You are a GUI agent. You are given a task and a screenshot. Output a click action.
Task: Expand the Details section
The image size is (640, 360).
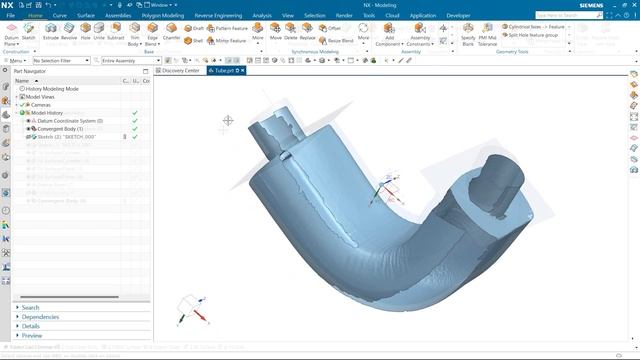click(17, 326)
